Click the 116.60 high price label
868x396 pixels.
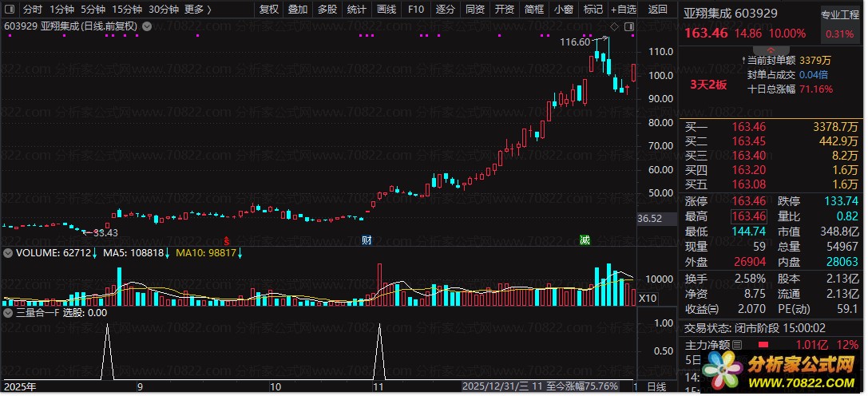(575, 42)
